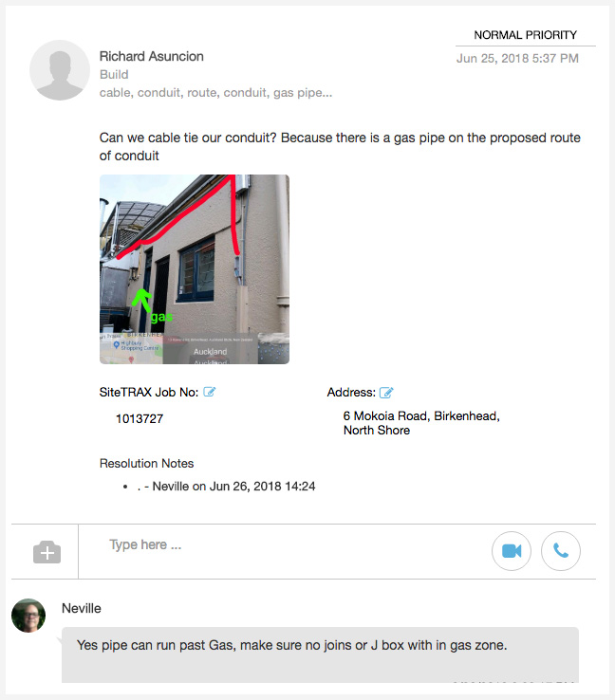This screenshot has height=700, width=615.
Task: Start a video call with the camera icon
Action: (x=512, y=551)
